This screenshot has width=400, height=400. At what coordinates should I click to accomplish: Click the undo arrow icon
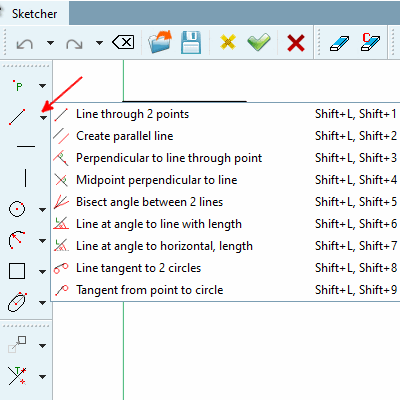(25, 43)
